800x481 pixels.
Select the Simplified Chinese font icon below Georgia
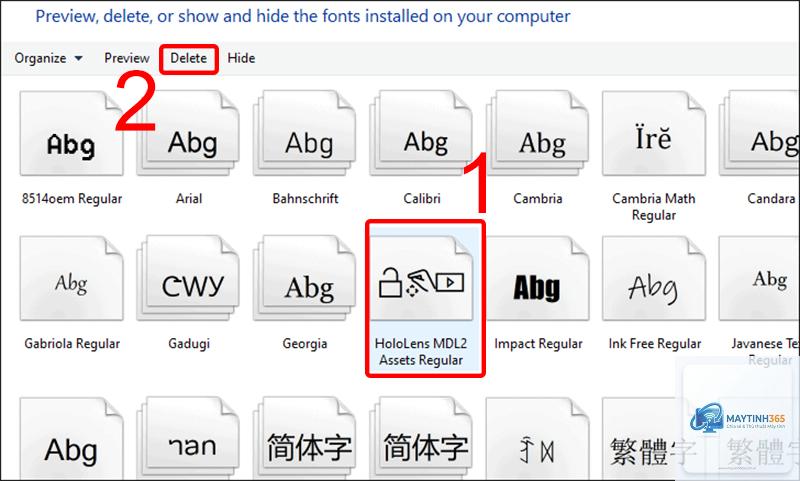[x=305, y=439]
